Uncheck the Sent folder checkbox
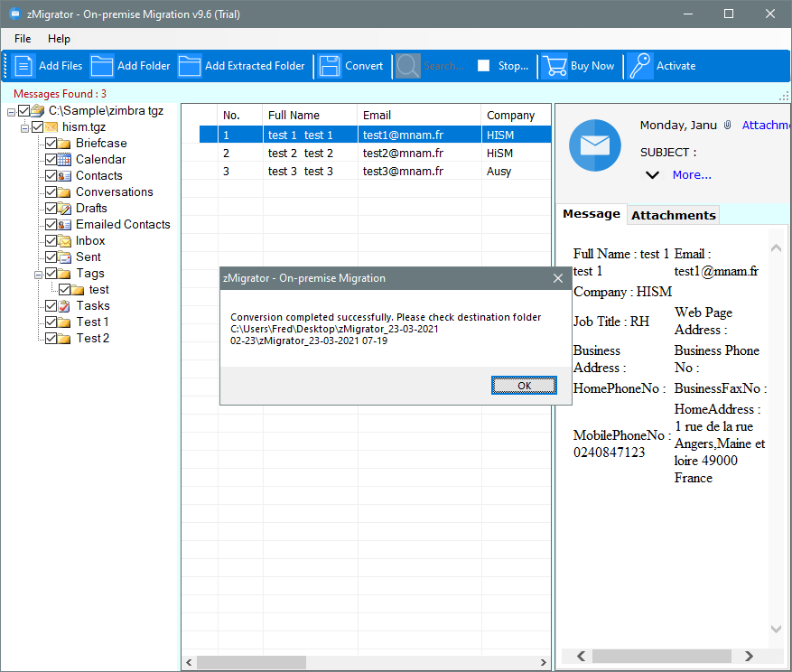 (51, 257)
